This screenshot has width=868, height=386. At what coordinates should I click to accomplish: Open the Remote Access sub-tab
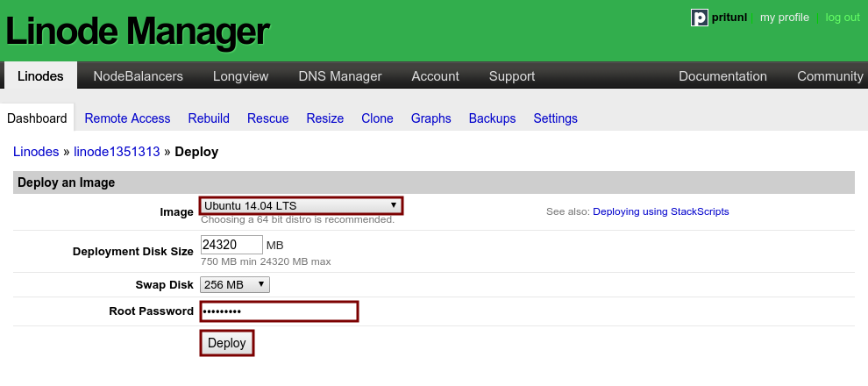pos(127,118)
